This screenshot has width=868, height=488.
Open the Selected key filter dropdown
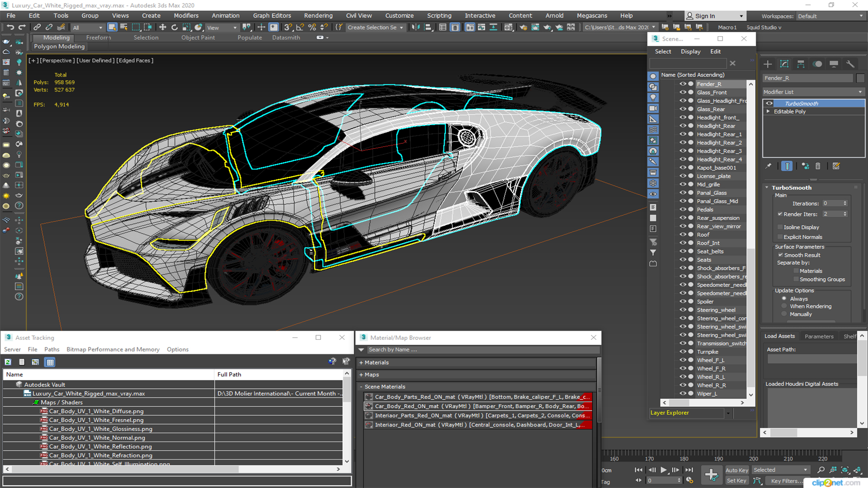click(x=780, y=470)
